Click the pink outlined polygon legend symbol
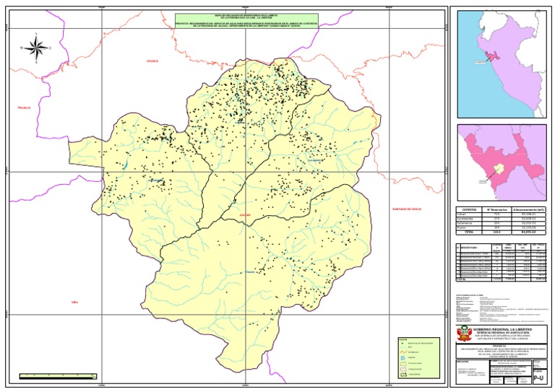 (403, 369)
